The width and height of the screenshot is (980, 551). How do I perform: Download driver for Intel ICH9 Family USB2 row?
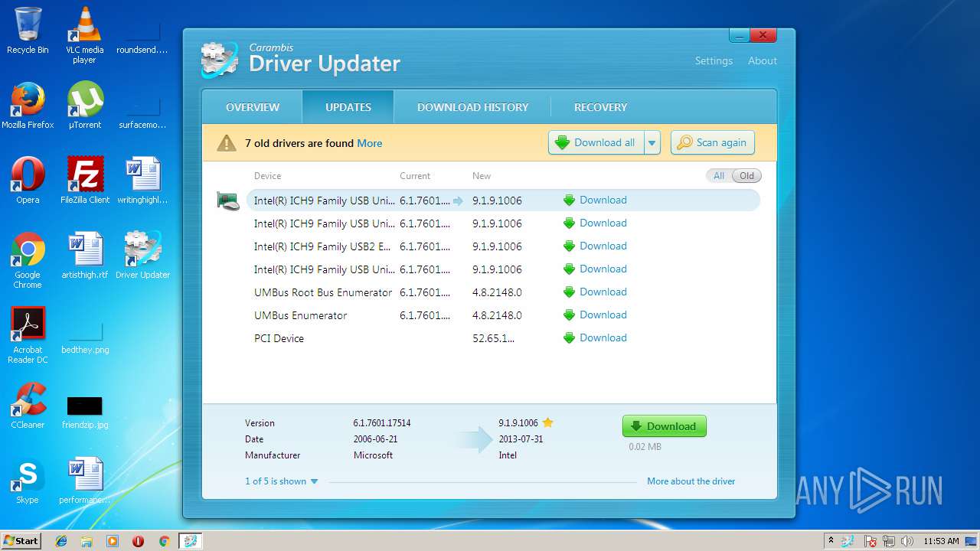596,246
